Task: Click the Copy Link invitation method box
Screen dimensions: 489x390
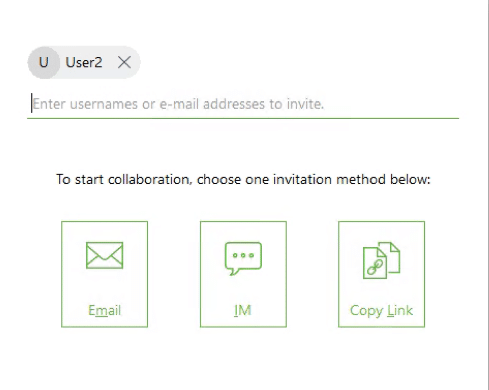Action: click(381, 274)
